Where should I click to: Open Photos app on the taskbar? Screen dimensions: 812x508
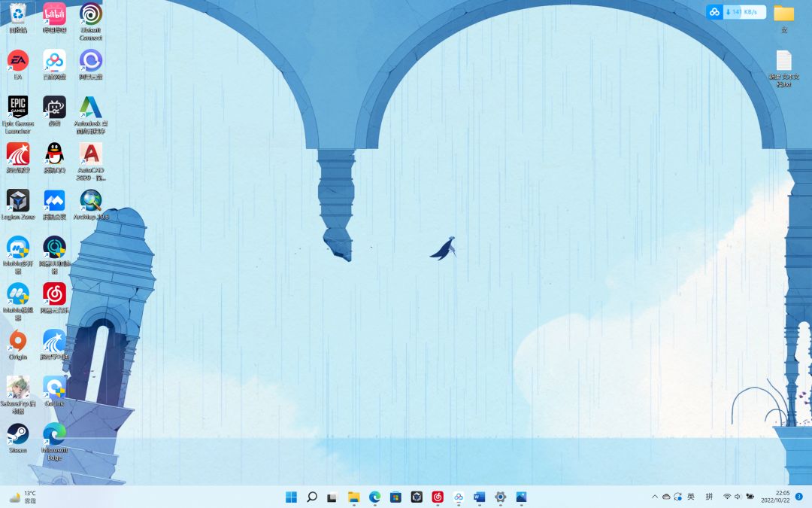coord(522,497)
